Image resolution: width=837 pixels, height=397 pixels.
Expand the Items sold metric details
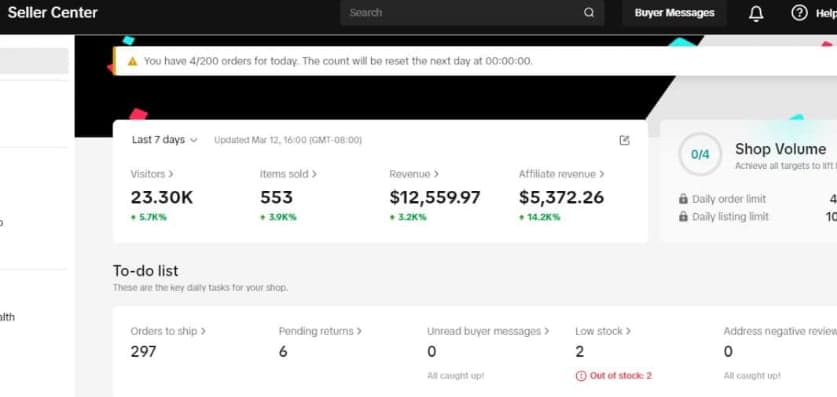click(288, 174)
